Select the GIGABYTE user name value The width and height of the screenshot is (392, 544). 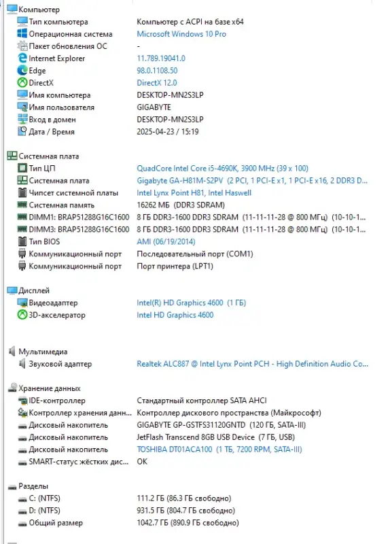pyautogui.click(x=154, y=107)
